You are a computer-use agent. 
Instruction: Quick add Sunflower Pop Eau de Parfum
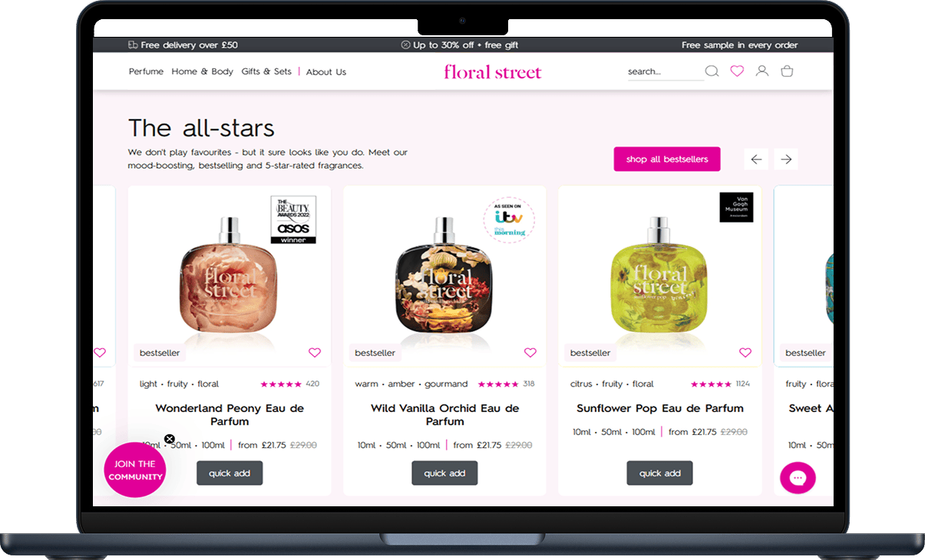click(660, 473)
